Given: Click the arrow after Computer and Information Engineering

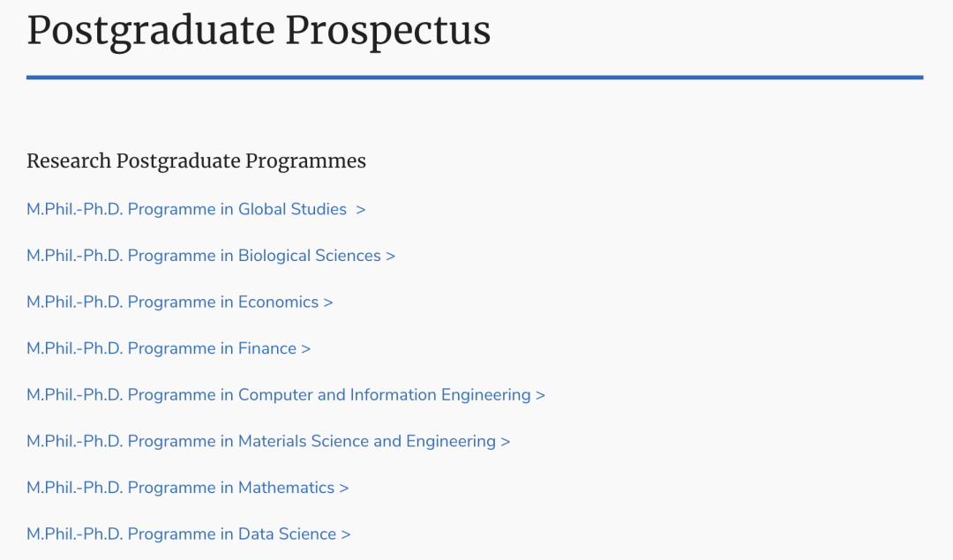Looking at the screenshot, I should (540, 395).
